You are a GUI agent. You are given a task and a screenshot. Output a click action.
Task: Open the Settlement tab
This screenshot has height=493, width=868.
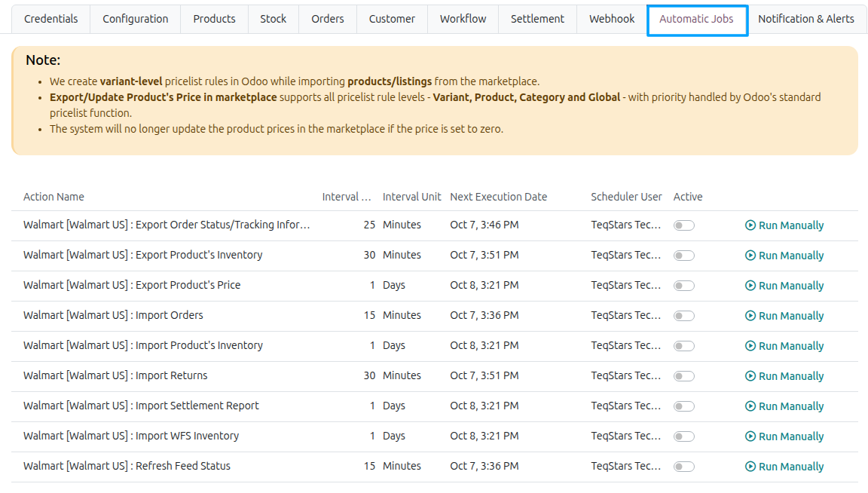537,19
